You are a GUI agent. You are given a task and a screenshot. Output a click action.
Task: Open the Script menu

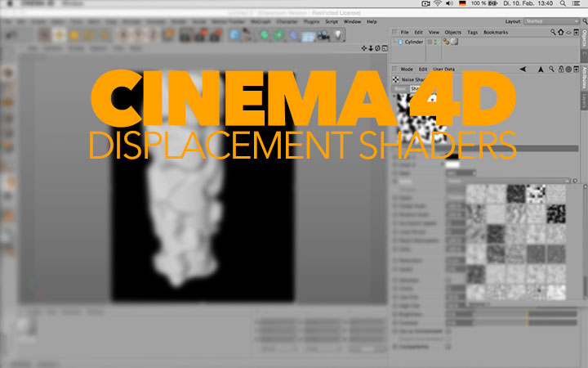(x=332, y=22)
